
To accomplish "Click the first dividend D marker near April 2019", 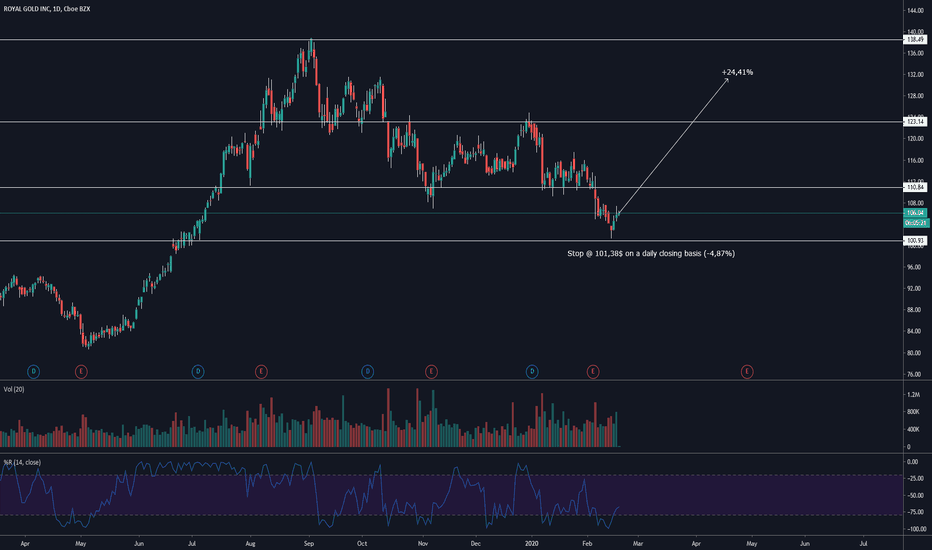I will (33, 372).
